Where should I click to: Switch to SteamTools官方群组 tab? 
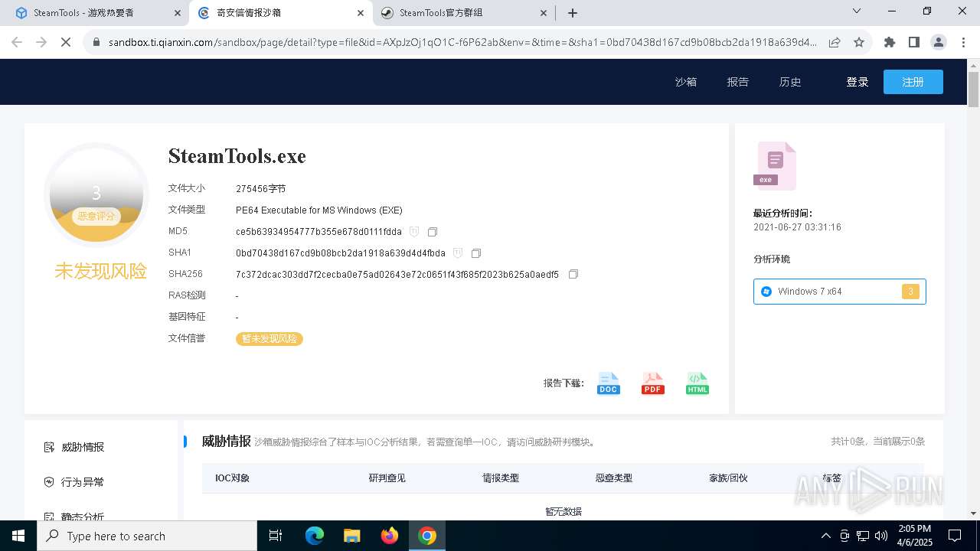tap(463, 13)
